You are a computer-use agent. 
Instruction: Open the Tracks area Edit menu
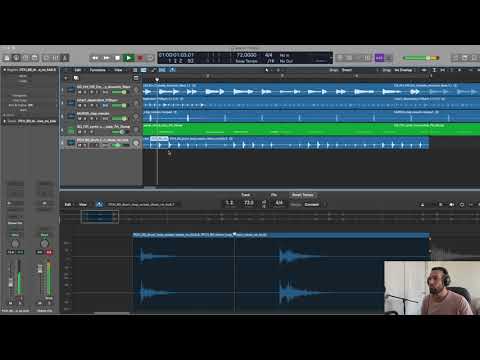[x=78, y=70]
